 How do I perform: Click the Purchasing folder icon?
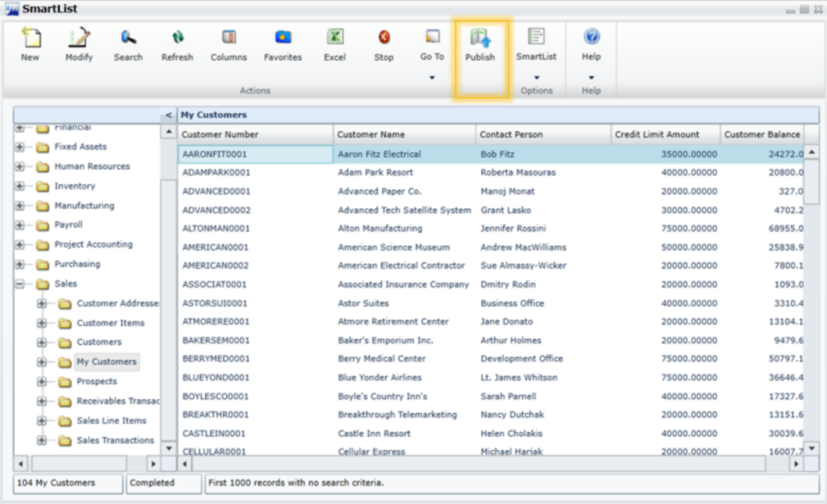click(x=43, y=265)
